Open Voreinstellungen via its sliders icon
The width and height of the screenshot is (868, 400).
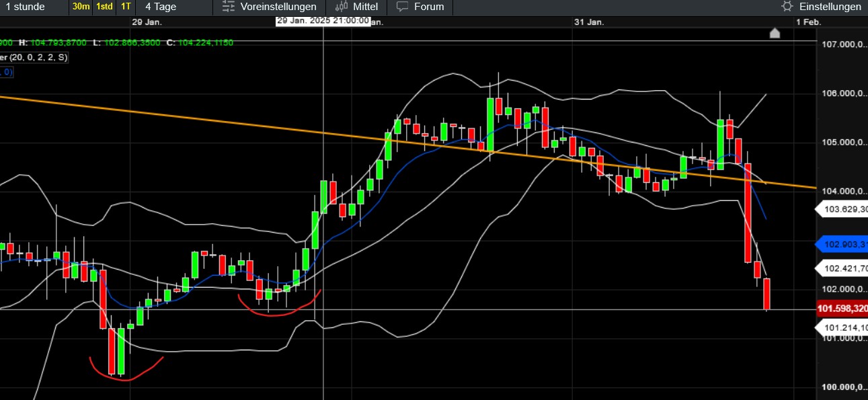click(229, 7)
